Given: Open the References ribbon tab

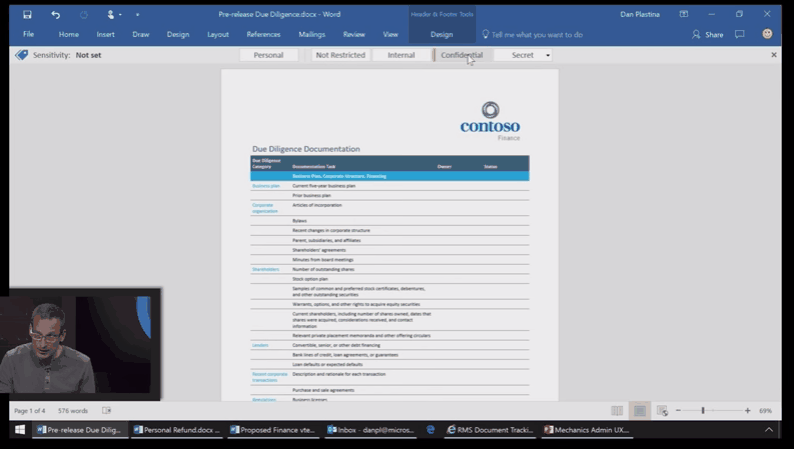Looking at the screenshot, I should click(x=263, y=34).
